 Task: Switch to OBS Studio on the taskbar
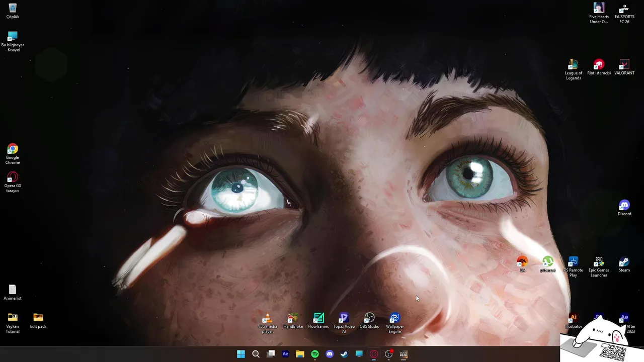388,354
